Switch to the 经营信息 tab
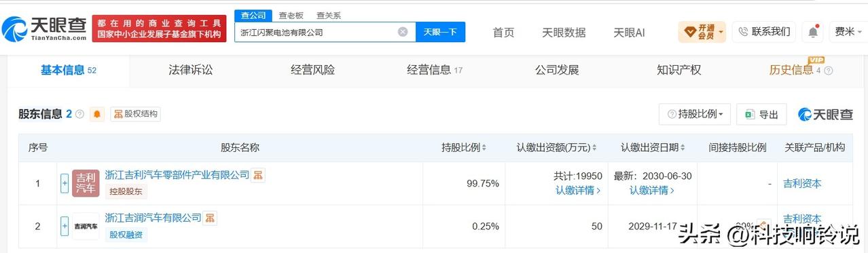The image size is (868, 253). click(435, 70)
